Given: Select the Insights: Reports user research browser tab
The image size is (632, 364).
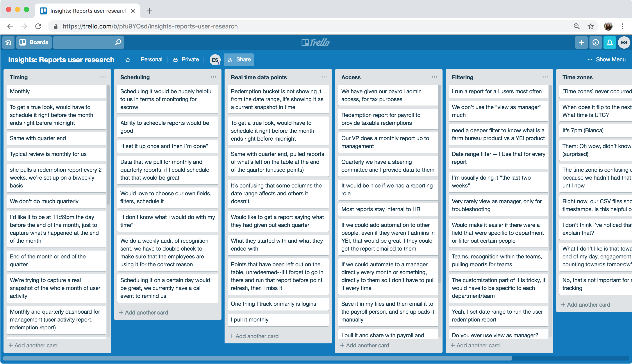Looking at the screenshot, I should [87, 11].
